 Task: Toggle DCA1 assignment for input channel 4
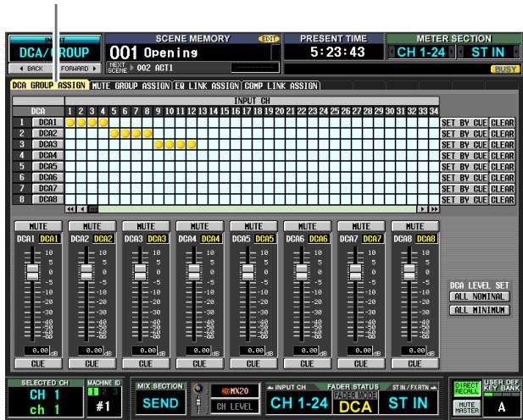pyautogui.click(x=103, y=123)
